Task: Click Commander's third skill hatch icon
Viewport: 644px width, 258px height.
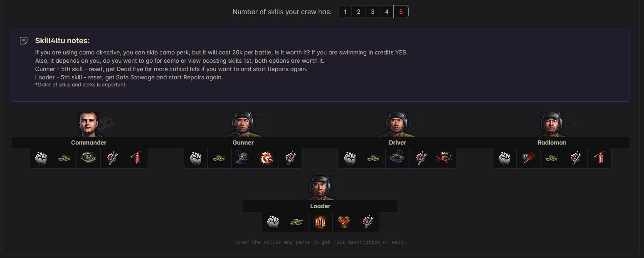Action: point(89,158)
